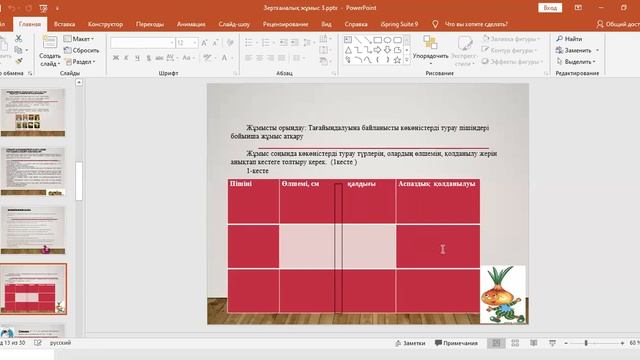The image size is (640, 360).
Task: Open the iSpring Suite 9 tab
Action: point(399,24)
